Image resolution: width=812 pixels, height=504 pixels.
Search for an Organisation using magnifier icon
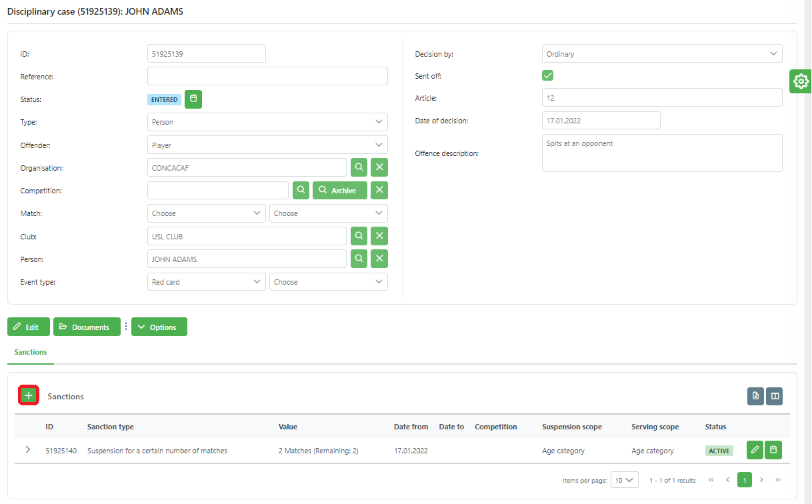pyautogui.click(x=358, y=168)
